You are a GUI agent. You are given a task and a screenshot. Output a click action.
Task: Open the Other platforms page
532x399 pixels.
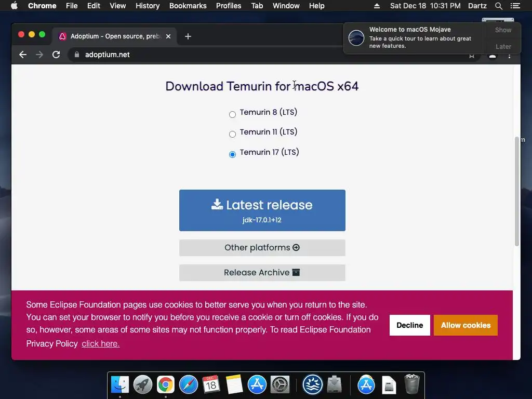pos(262,248)
